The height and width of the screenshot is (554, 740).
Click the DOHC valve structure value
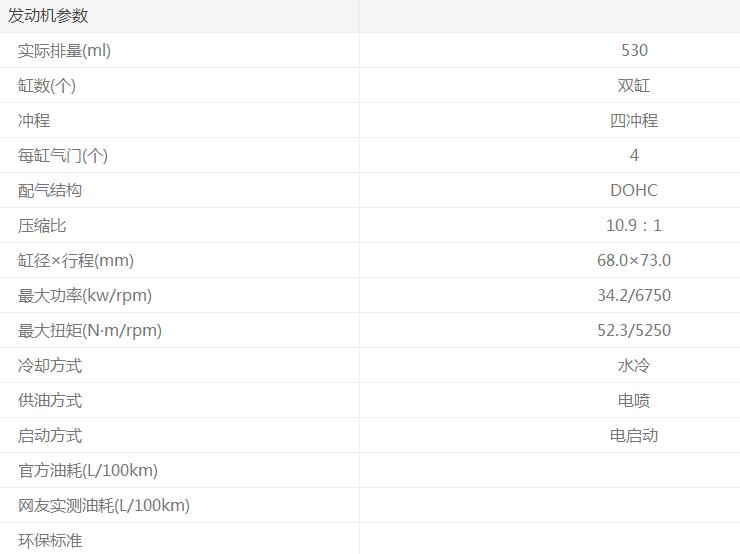click(x=634, y=191)
